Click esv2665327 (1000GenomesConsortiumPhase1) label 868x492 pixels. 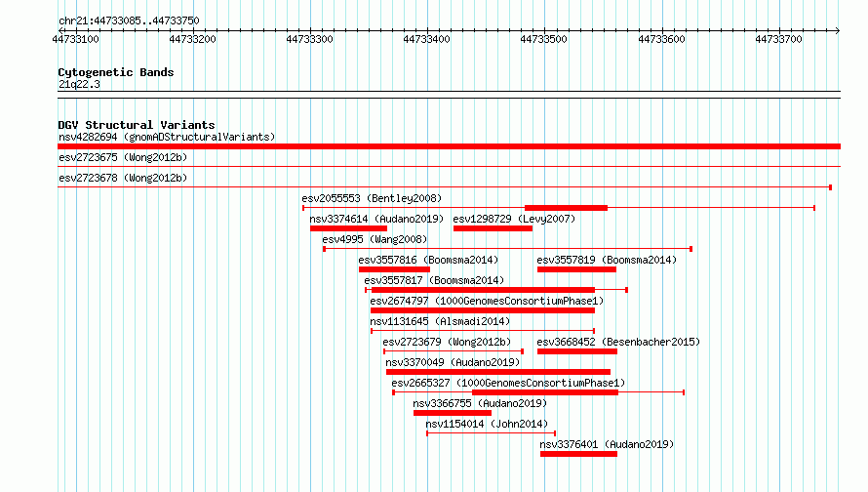[x=508, y=383]
